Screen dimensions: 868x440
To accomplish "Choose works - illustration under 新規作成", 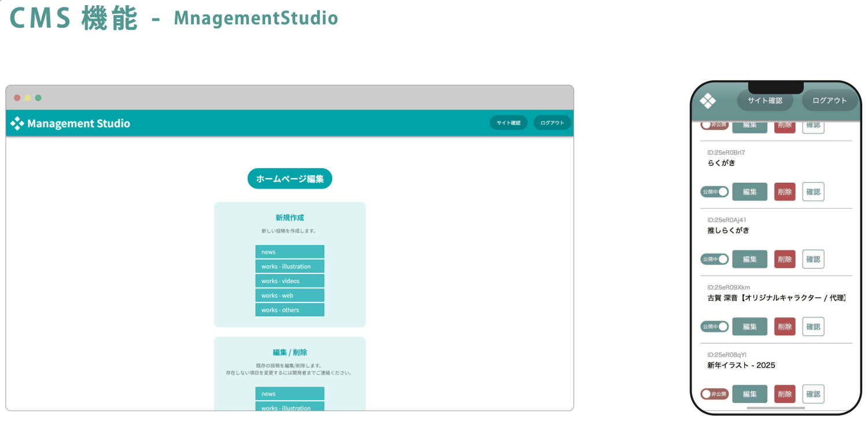I will (289, 267).
